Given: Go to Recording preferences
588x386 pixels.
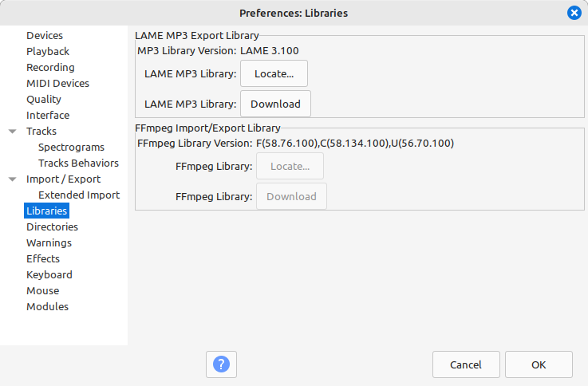Looking at the screenshot, I should click(x=50, y=68).
